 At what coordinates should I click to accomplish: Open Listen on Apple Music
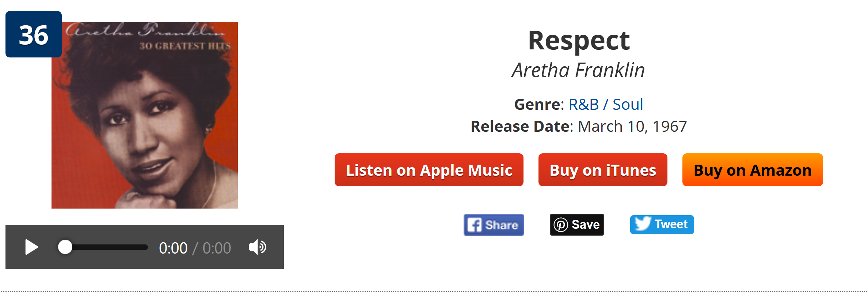(x=429, y=170)
